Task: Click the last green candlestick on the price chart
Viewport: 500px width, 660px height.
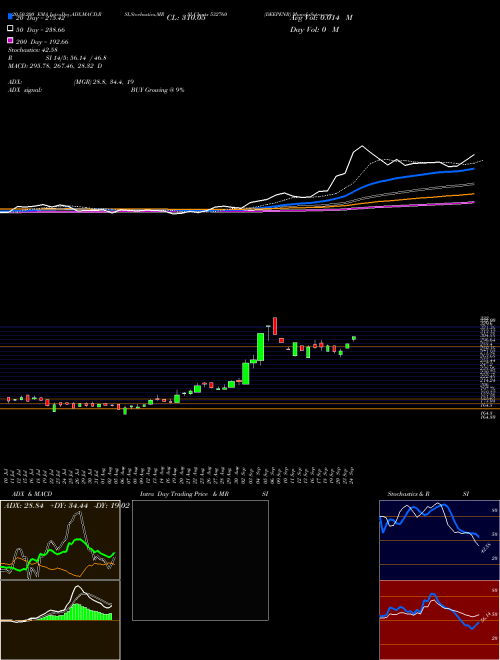Action: point(354,338)
